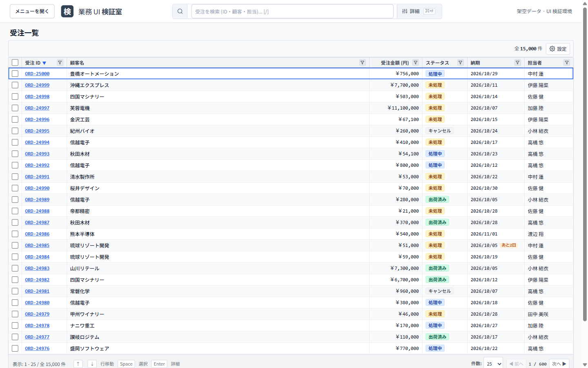The image size is (588, 368).
Task: Click 出荷済み badge on ORD-24983 row
Action: tap(437, 268)
